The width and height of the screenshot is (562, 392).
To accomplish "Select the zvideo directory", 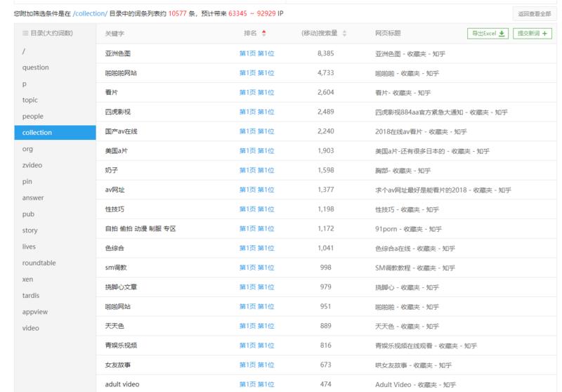I will 32,165.
